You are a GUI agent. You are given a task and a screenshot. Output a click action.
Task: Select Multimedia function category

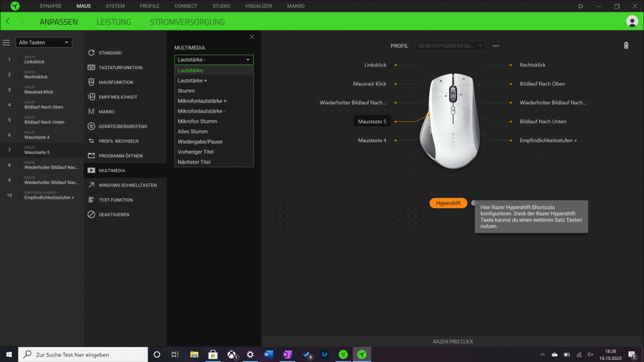coord(125,170)
